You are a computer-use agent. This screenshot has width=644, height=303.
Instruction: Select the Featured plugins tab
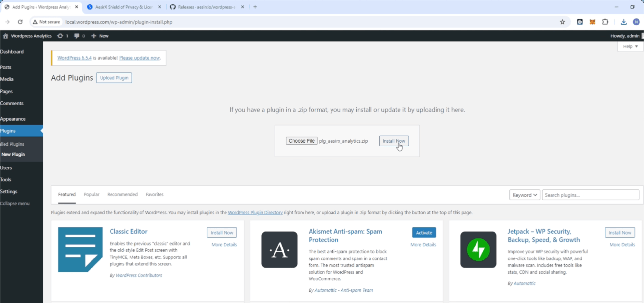(x=67, y=194)
